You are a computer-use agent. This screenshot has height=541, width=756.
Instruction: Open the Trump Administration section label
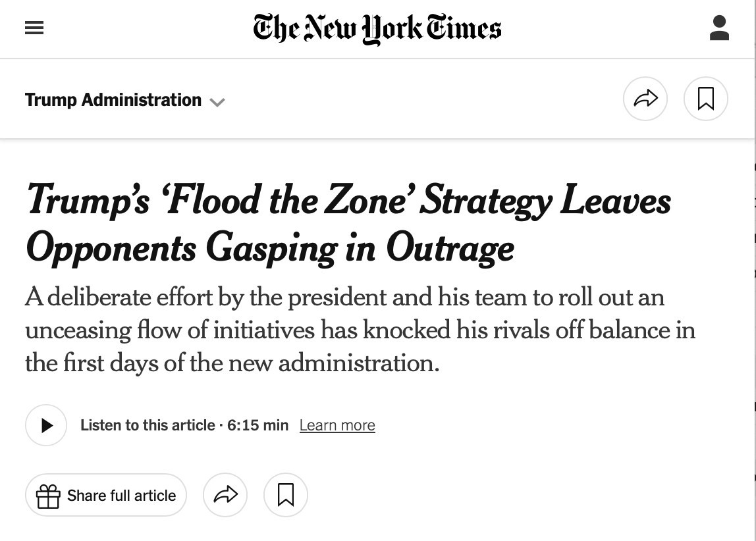point(113,100)
